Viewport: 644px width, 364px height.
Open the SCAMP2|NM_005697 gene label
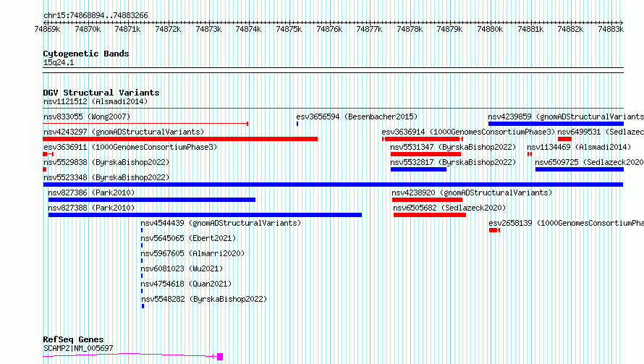(x=78, y=348)
